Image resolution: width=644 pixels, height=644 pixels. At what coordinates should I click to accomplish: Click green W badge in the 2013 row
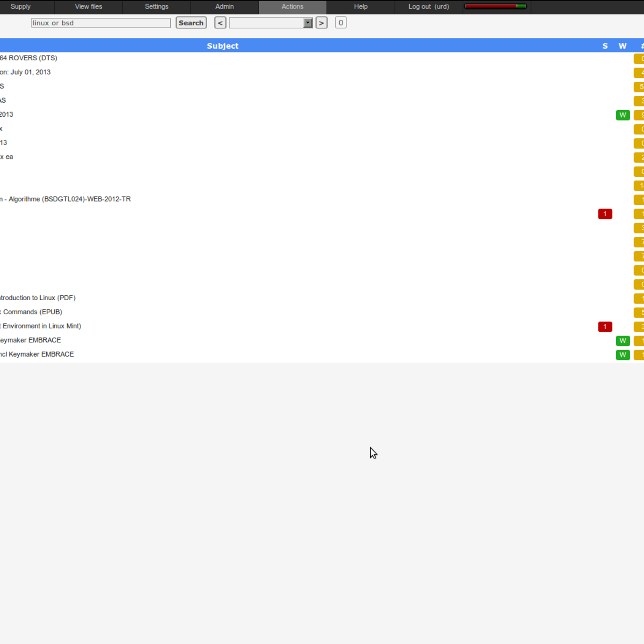623,115
